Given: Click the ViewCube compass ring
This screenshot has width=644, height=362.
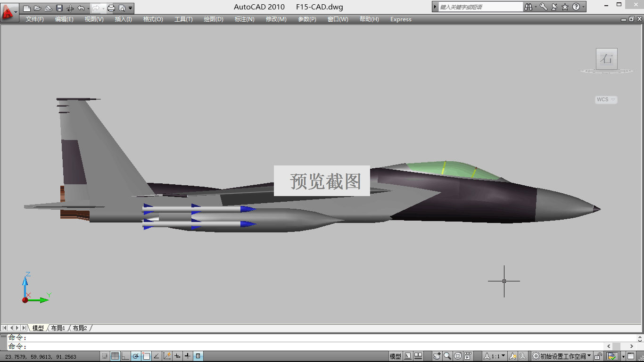Looking at the screenshot, I should click(606, 71).
